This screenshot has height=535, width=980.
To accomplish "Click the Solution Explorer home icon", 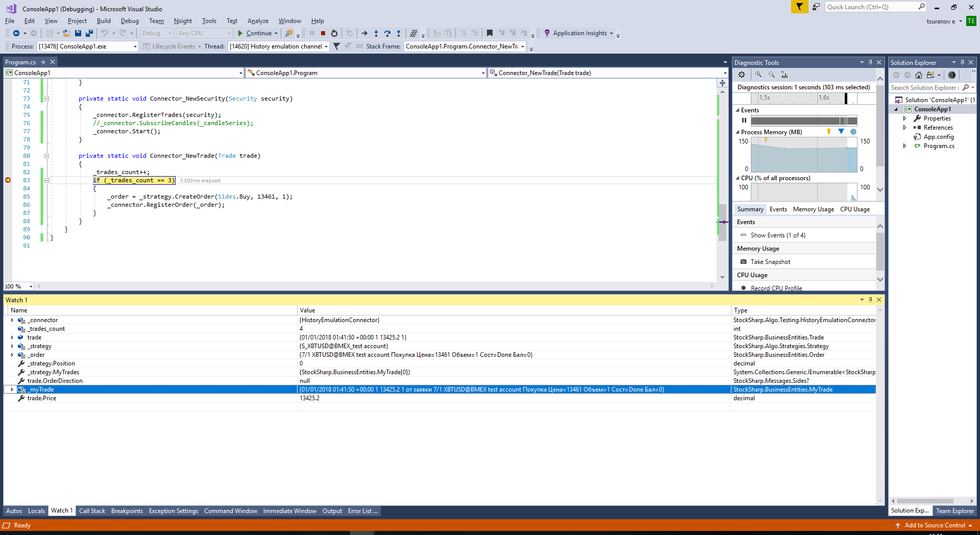I will click(919, 75).
